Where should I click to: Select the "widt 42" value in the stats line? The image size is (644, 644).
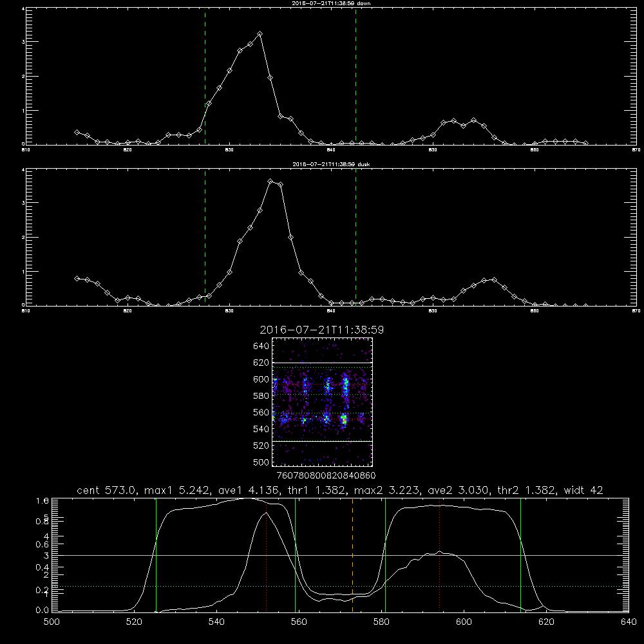[x=583, y=490]
